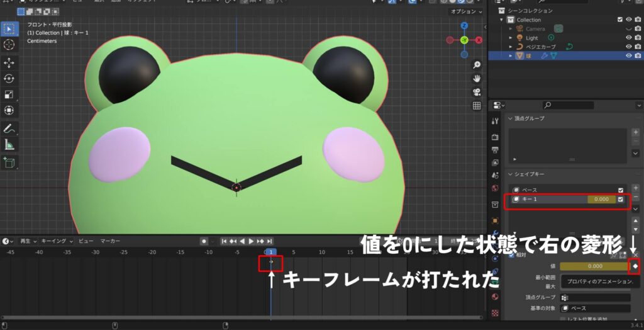Open the オプション dropdown

coord(465,12)
